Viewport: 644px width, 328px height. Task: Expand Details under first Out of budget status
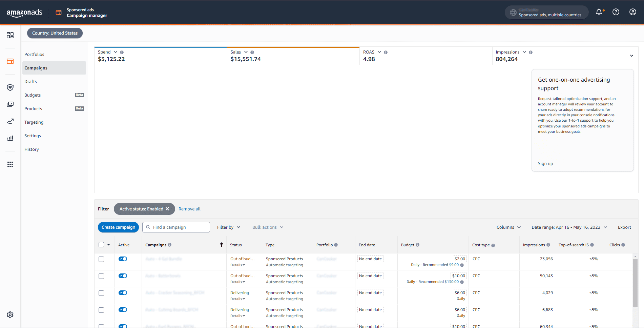(238, 265)
